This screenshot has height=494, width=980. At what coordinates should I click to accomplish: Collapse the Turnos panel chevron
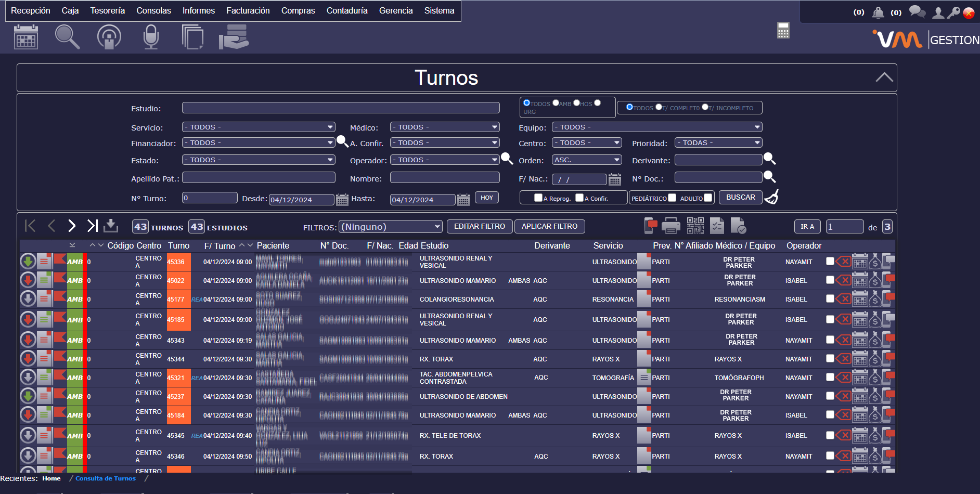884,77
